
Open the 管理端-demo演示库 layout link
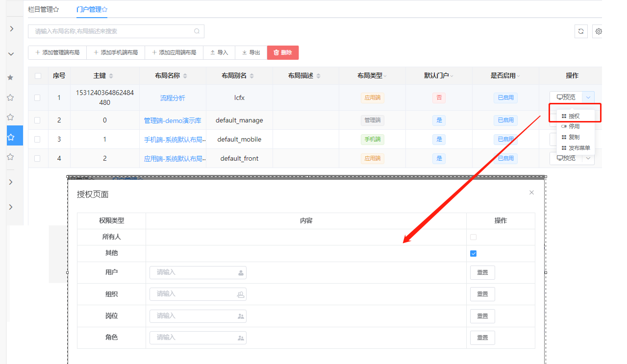pos(173,120)
